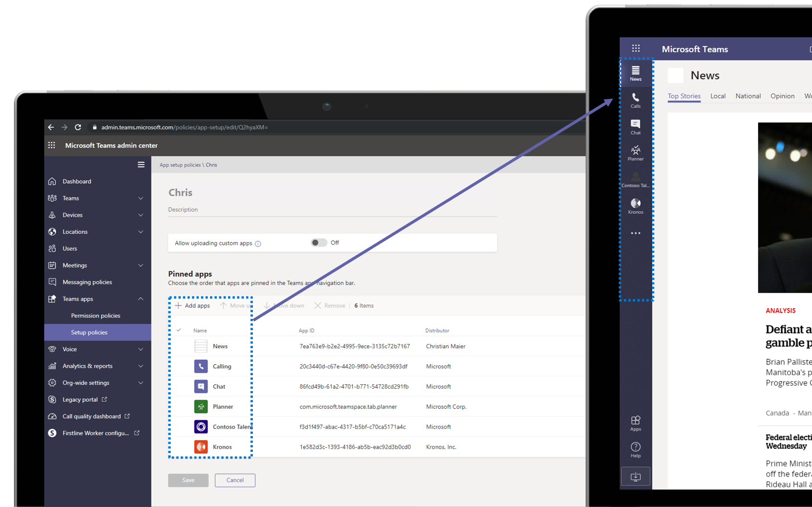The height and width of the screenshot is (507, 812).
Task: Reload the admin center page
Action: coord(78,127)
